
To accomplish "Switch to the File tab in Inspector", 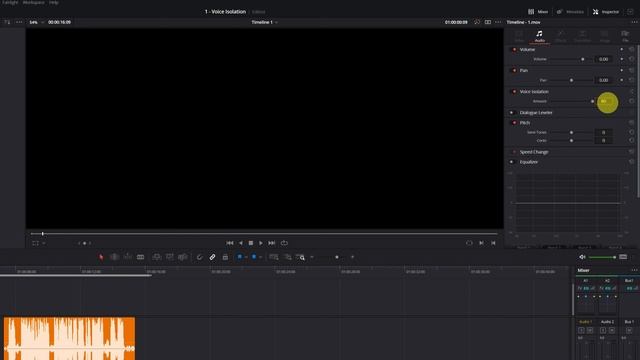I will coord(625,36).
